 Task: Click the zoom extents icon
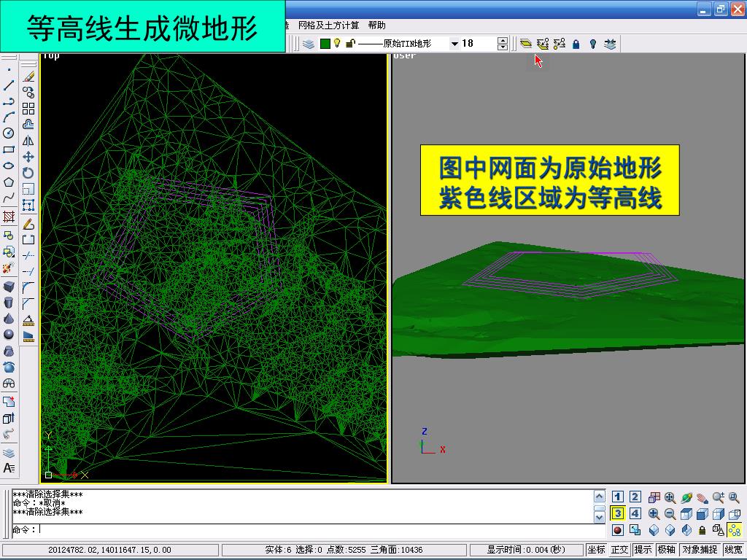tap(670, 498)
